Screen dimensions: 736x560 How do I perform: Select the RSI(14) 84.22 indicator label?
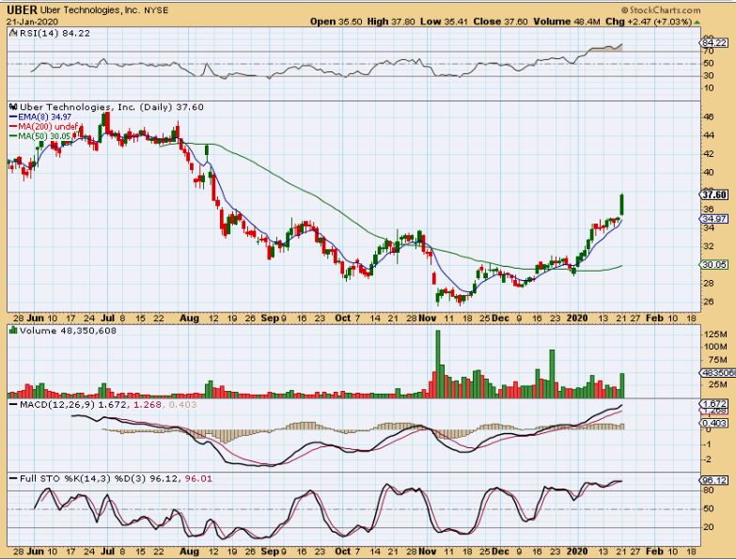point(55,33)
